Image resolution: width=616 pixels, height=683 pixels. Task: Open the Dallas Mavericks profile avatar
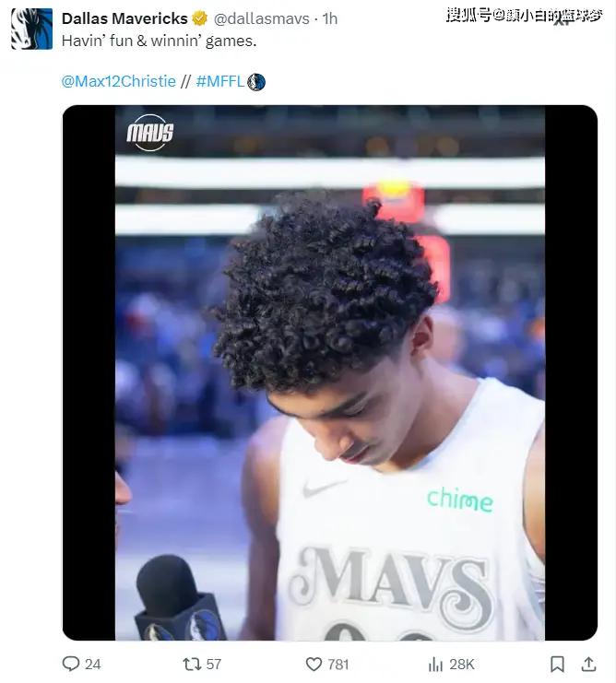tap(31, 29)
